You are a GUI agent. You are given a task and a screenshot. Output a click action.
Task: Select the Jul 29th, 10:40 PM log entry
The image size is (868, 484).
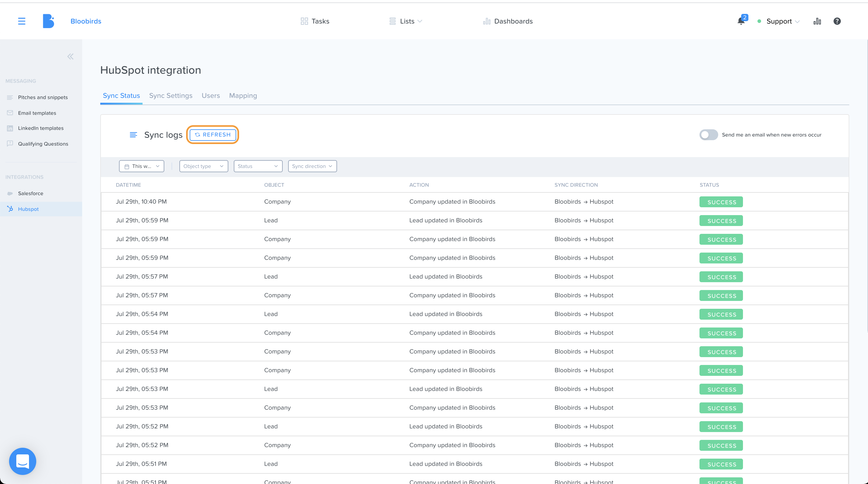point(474,202)
